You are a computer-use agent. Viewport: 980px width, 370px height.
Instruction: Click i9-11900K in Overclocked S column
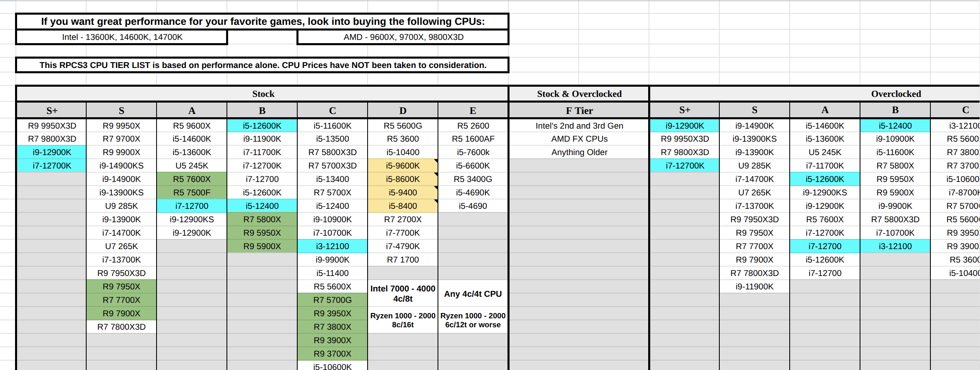tap(754, 287)
